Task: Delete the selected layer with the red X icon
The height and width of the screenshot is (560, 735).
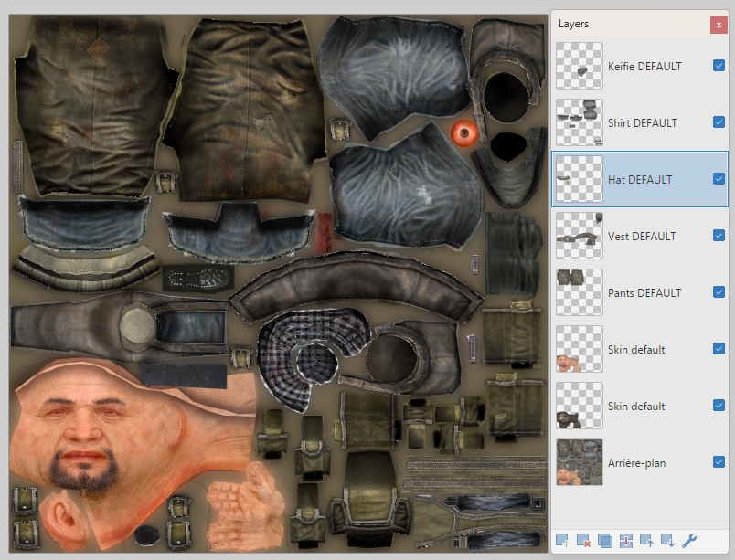Action: pos(583,540)
